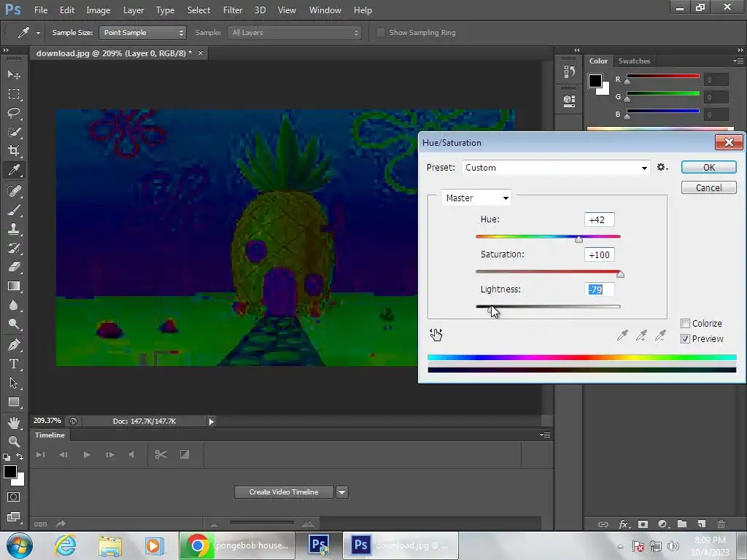Open the Image menu
Viewport: 747px width, 560px height.
98,10
